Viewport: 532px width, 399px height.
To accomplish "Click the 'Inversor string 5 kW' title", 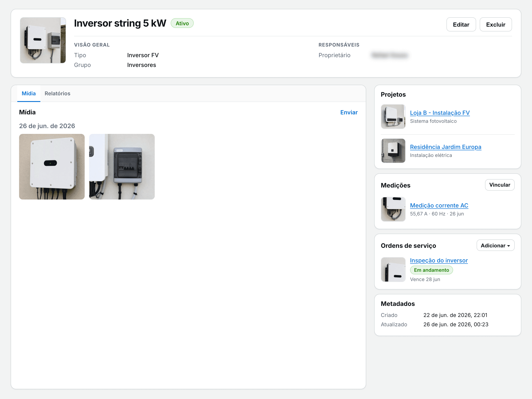I will pos(120,23).
